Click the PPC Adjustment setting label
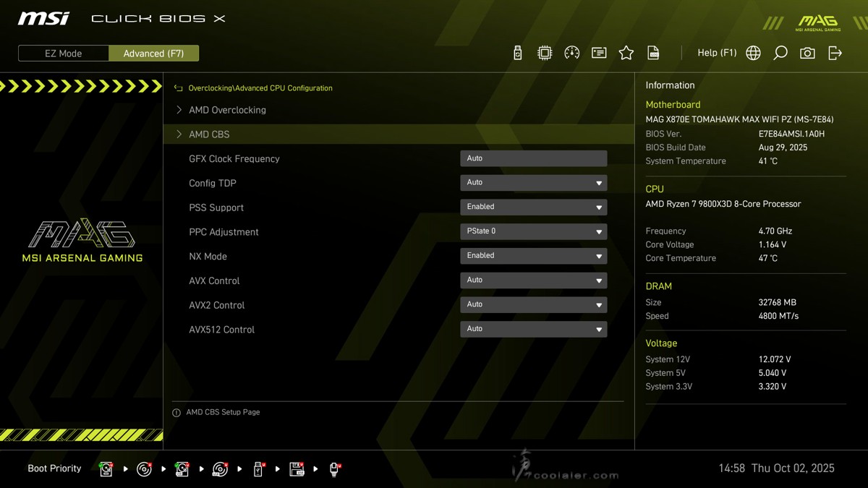 (224, 232)
